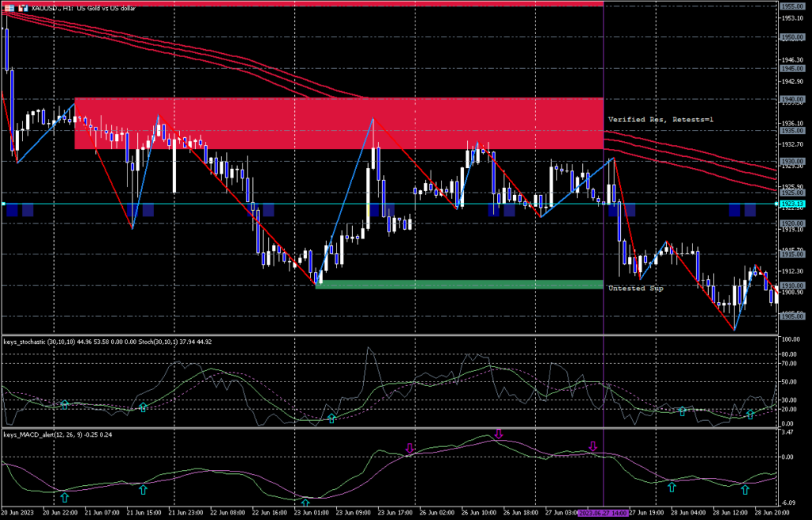Select the MACD magenta down arrow near 26 Jun 10:00

[x=498, y=434]
